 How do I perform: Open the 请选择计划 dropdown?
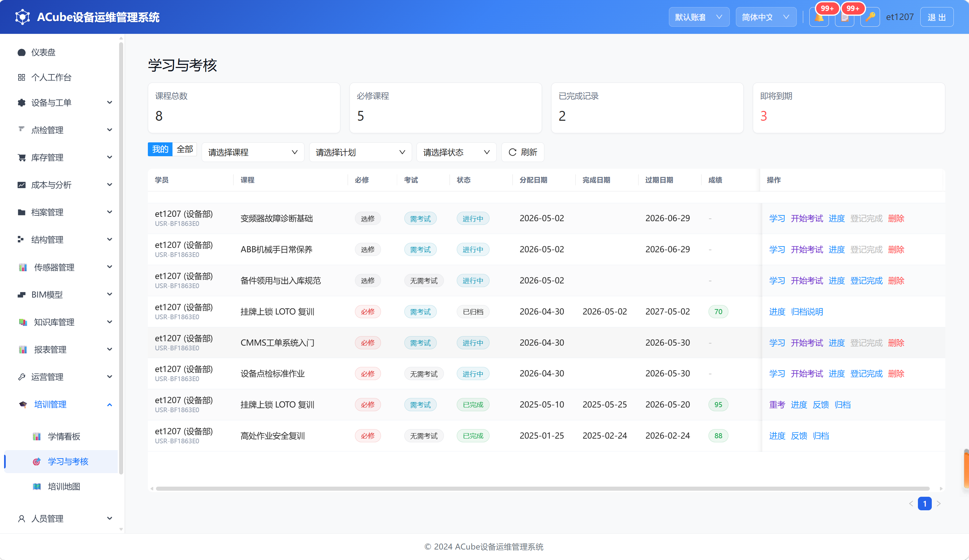360,152
